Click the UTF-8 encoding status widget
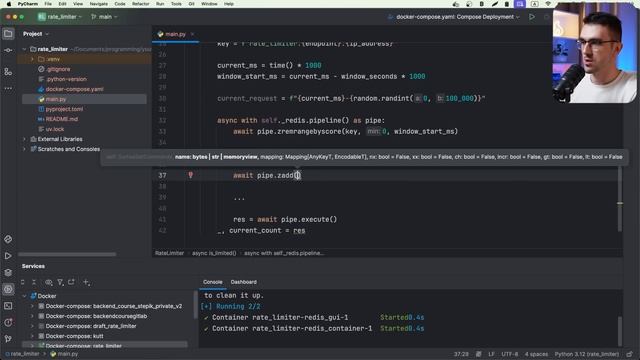This screenshot has width=640, height=360. pos(509,354)
